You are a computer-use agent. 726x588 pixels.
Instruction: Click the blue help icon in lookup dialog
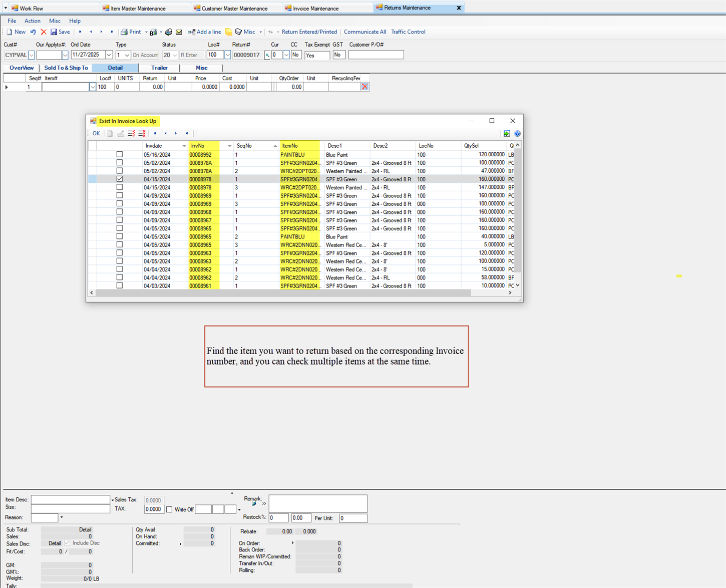coord(517,134)
